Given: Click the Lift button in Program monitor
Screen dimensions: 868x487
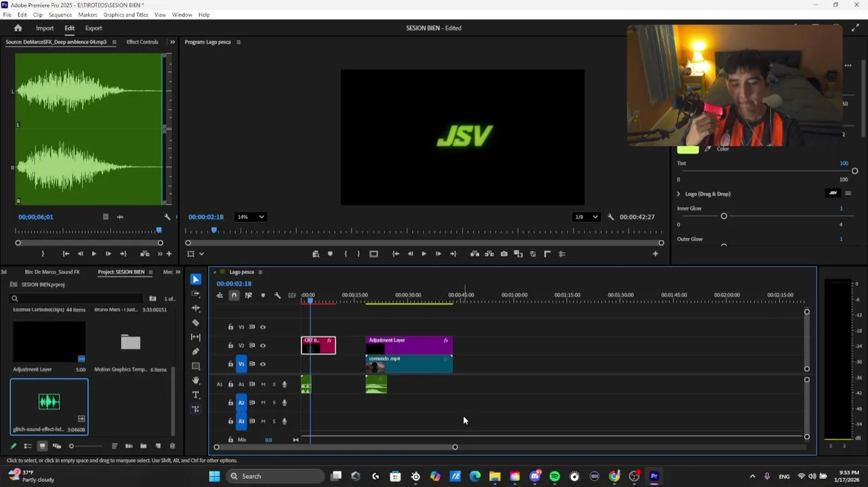Looking at the screenshot, I should coord(474,254).
